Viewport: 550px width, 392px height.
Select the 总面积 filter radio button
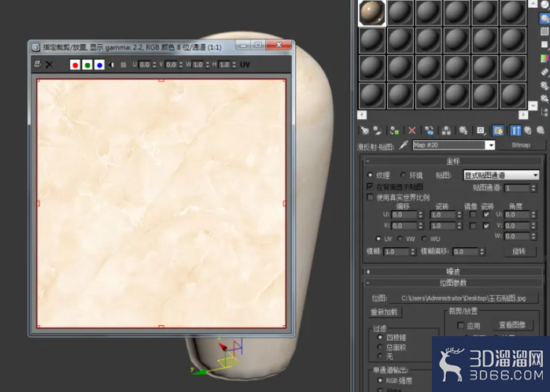(x=380, y=347)
